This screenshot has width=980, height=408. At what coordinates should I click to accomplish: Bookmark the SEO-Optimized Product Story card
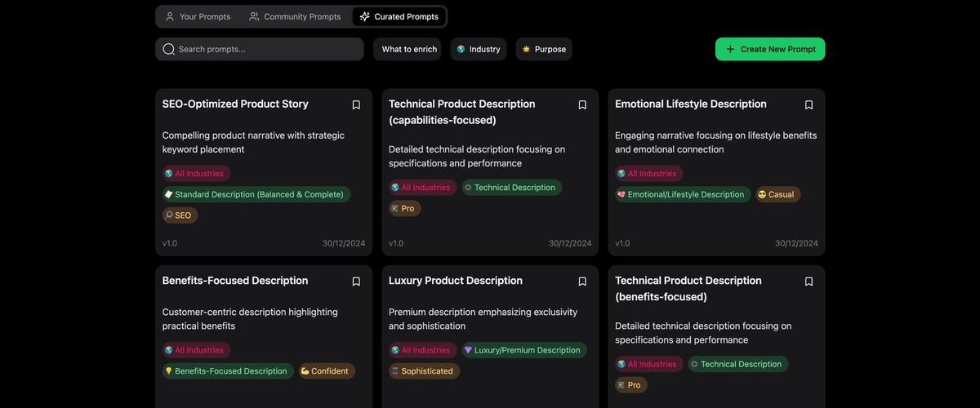pos(356,104)
